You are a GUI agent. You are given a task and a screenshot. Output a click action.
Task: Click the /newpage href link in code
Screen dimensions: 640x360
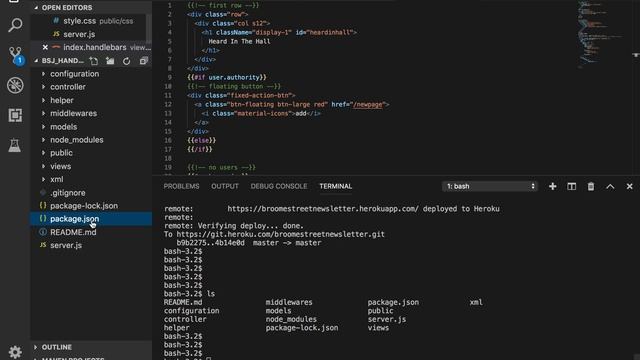(368, 104)
